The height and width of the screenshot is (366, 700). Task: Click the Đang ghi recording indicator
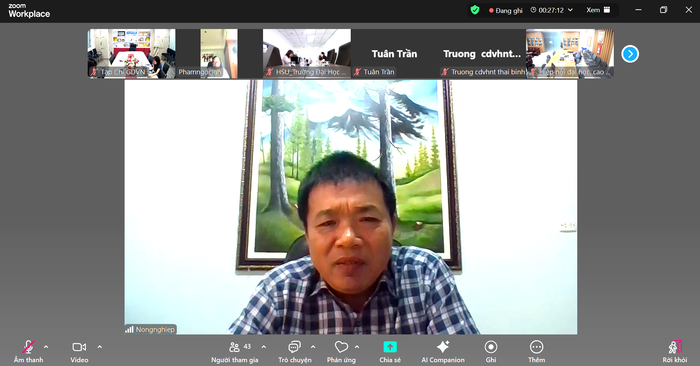pyautogui.click(x=505, y=10)
